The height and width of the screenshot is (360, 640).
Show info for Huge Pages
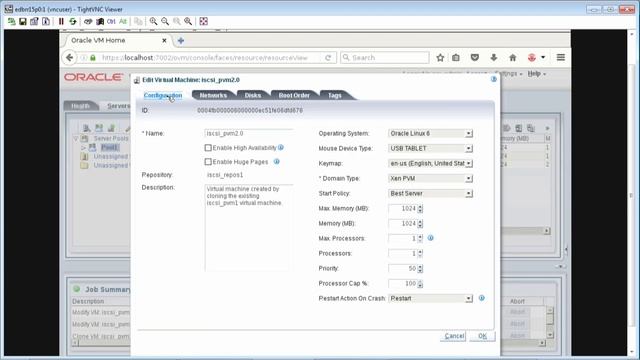tap(277, 162)
